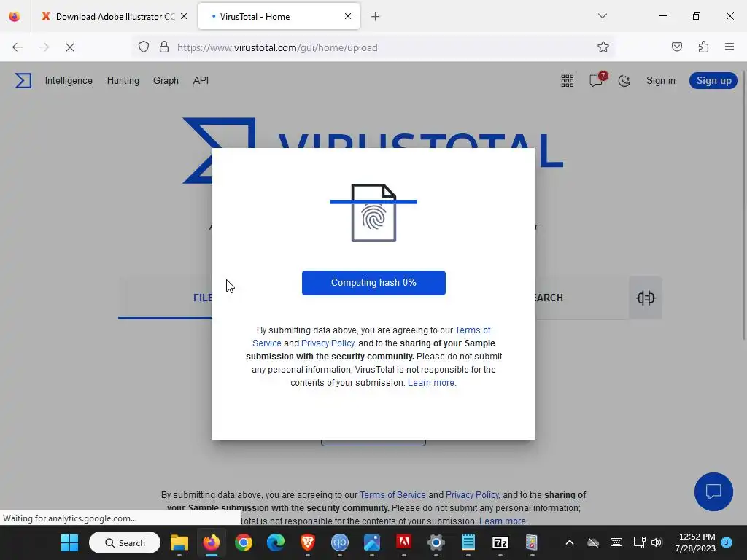Click Learn more link at page bottom
The image size is (747, 560).
tap(503, 521)
